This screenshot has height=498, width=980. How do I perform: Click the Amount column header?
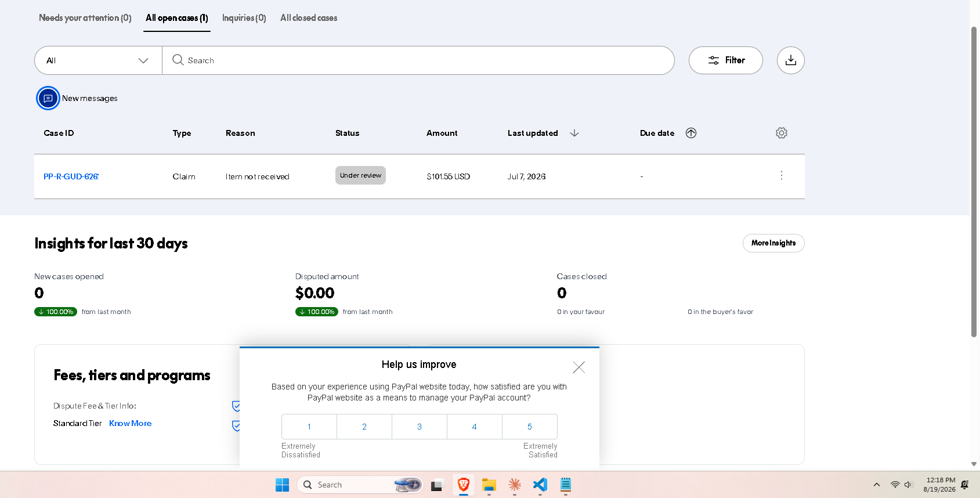442,133
